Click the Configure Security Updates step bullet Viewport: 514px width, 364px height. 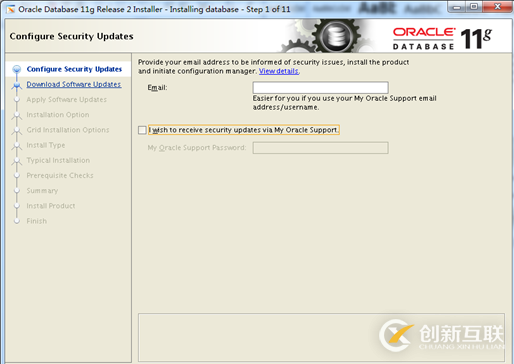pyautogui.click(x=17, y=69)
